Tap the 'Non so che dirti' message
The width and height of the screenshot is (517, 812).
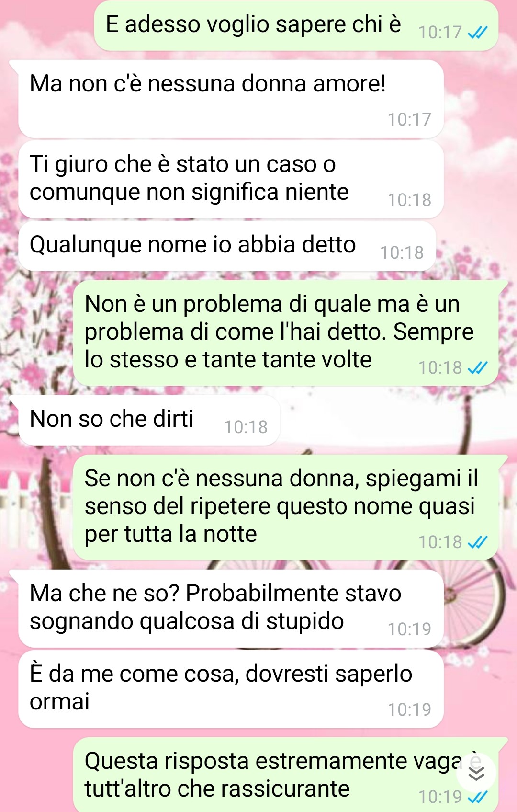click(149, 420)
